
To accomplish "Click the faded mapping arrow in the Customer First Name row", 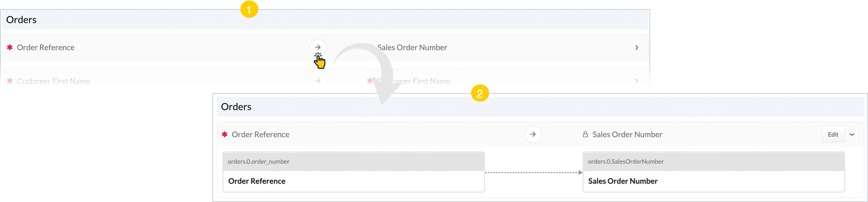I will [318, 80].
